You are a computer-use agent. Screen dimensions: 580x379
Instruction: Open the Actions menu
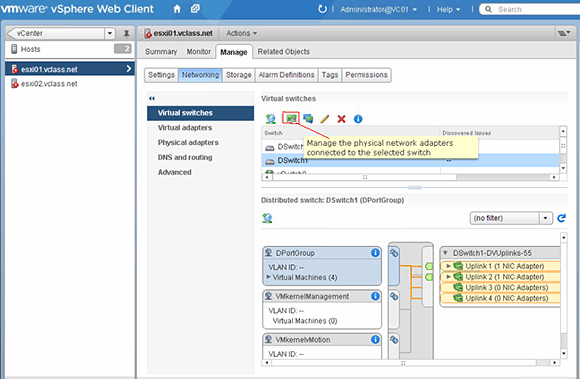242,33
